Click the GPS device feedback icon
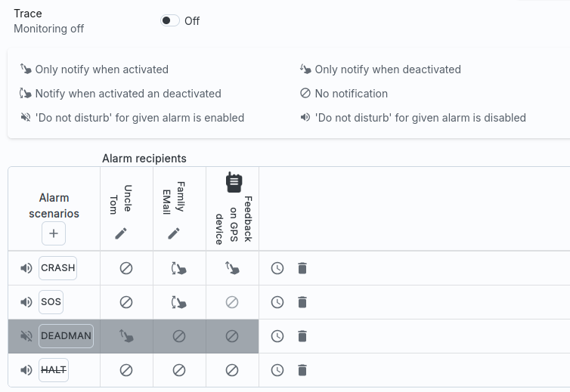This screenshot has width=570, height=392. (x=234, y=182)
